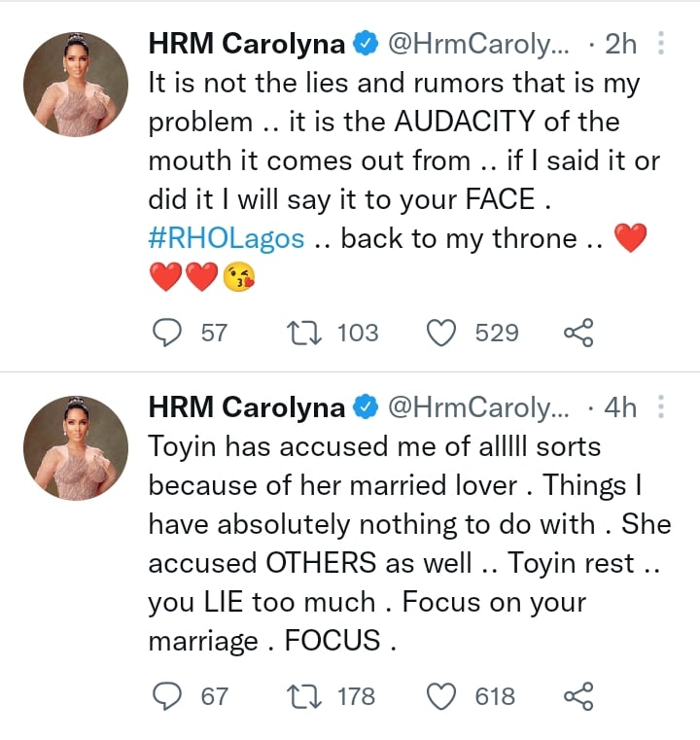
Task: Share the second tweet posted 4h ago
Action: 577,695
